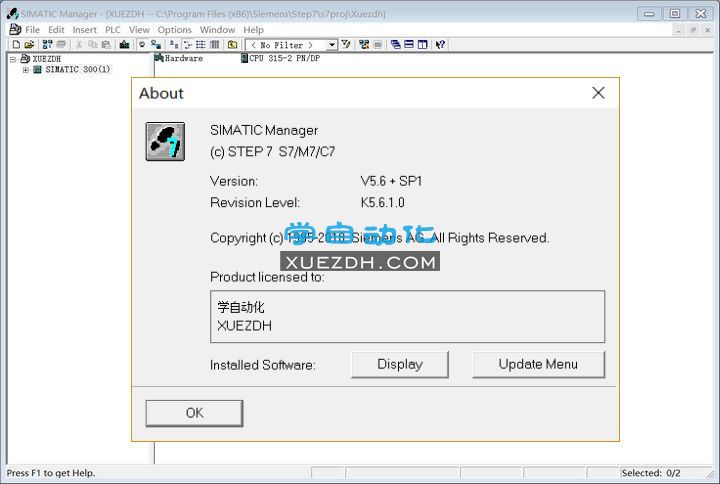This screenshot has height=484, width=720.
Task: Select the SIMATIC 300(1) tree item
Action: (x=78, y=69)
